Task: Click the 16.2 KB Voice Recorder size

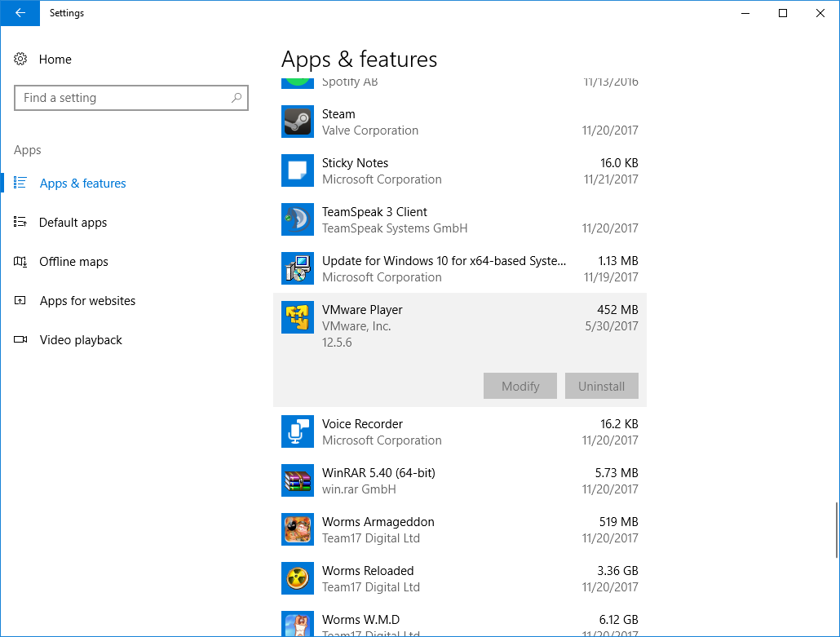Action: [x=619, y=424]
